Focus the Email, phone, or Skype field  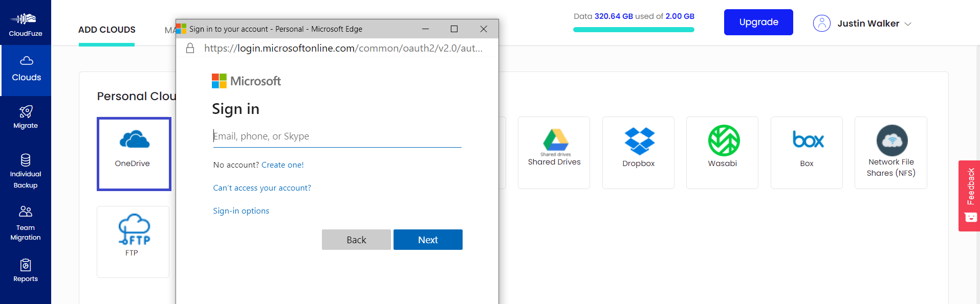click(337, 136)
